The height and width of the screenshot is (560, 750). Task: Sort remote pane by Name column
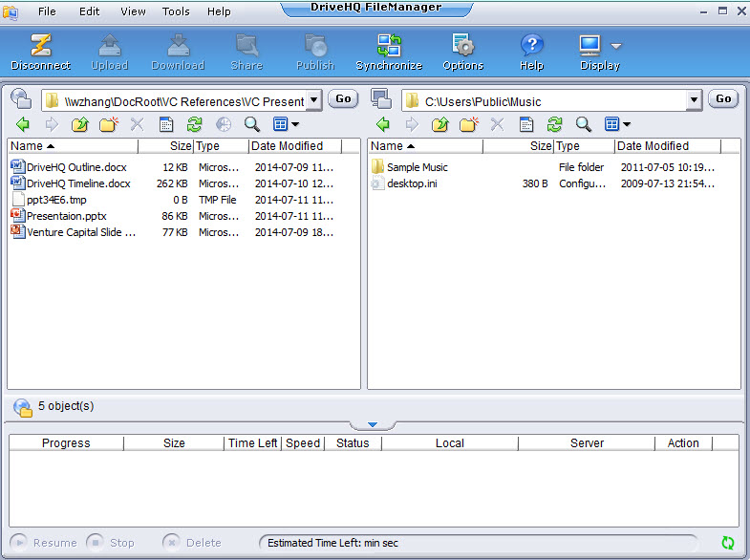73,146
